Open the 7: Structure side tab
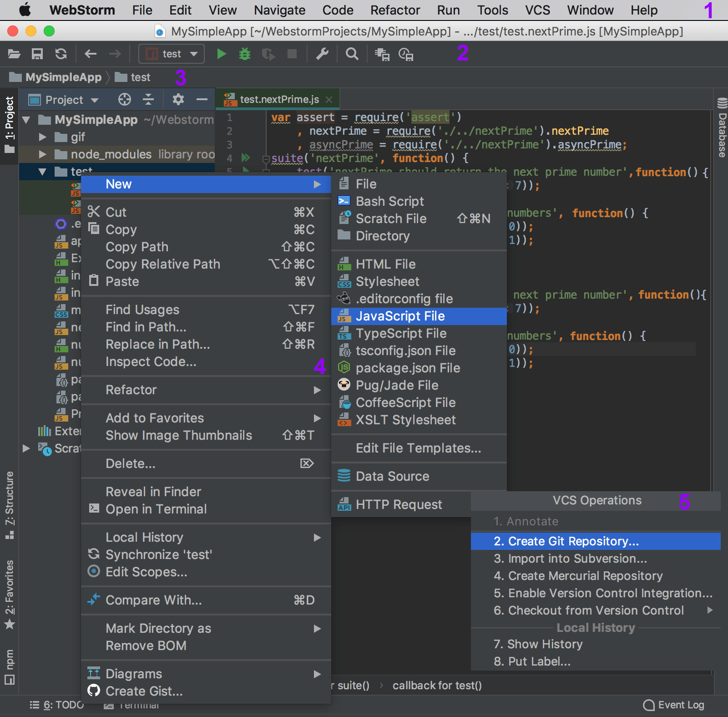The image size is (728, 717). pos(10,505)
